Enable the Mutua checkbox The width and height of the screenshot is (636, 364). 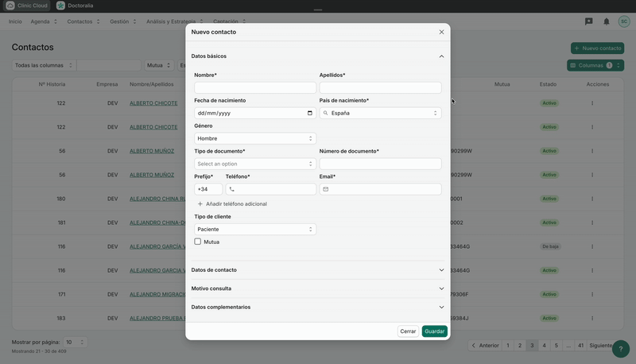pyautogui.click(x=198, y=242)
